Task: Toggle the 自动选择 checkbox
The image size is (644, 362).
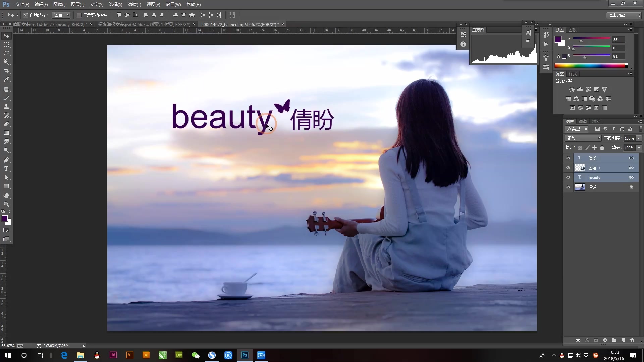Action: 26,15
